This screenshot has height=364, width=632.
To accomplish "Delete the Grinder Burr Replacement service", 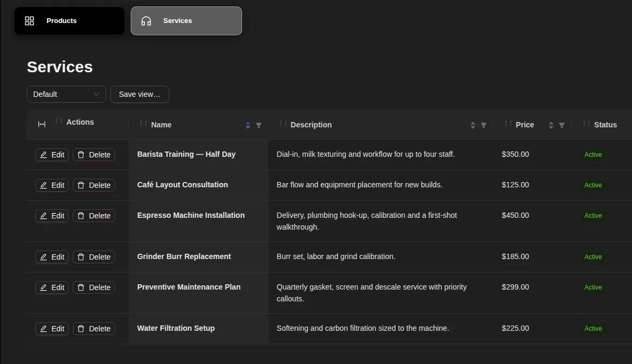I will 94,257.
